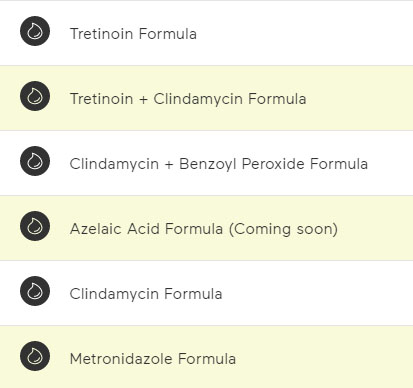Open the Clindamycin Formula text entry
The height and width of the screenshot is (388, 413).
click(146, 294)
